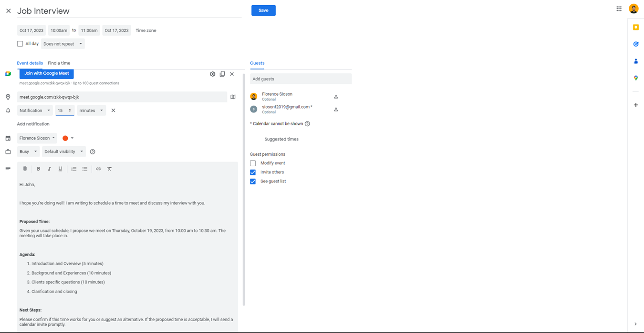Viewport: 644px width, 333px height.
Task: Remove formatting from description text
Action: point(110,169)
